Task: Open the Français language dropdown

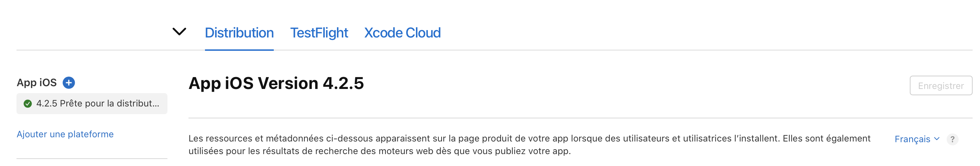Action: [912, 139]
